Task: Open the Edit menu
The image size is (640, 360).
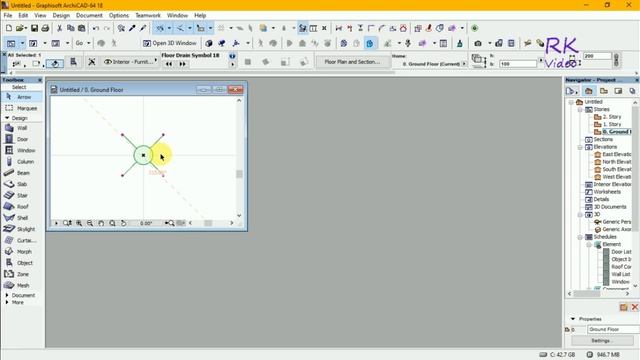Action: (x=23, y=16)
